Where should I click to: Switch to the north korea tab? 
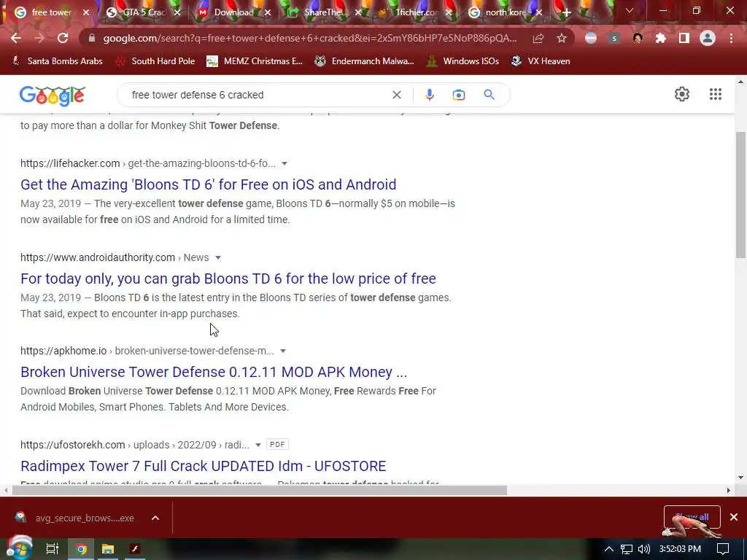click(506, 12)
